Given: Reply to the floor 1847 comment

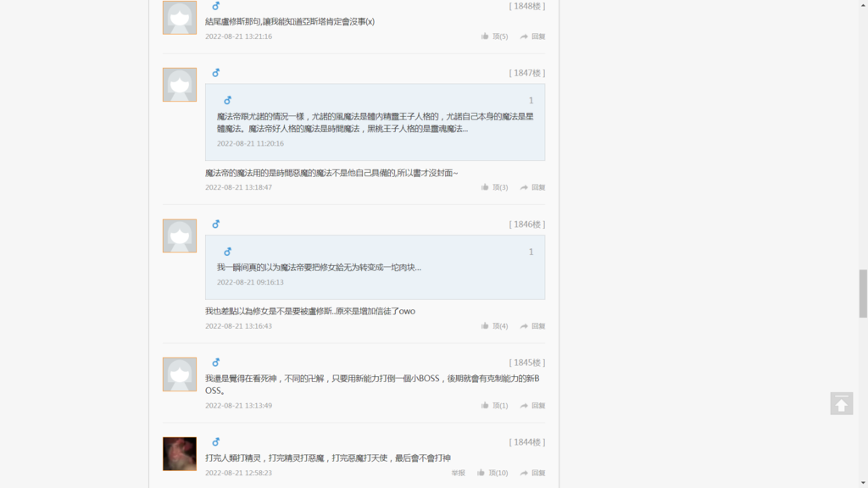Looking at the screenshot, I should click(x=532, y=187).
